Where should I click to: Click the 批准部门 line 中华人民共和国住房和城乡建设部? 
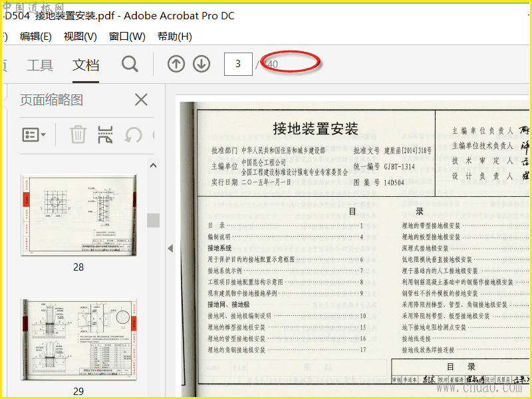pos(283,150)
